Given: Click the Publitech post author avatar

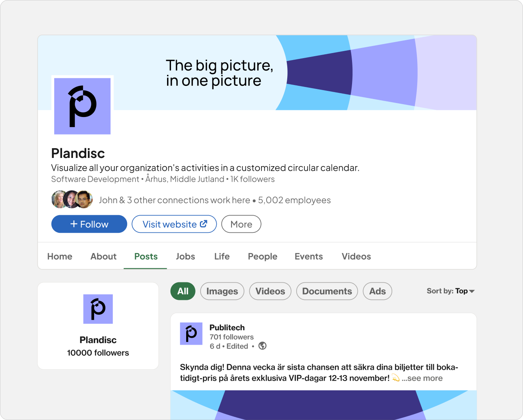Looking at the screenshot, I should coord(191,333).
